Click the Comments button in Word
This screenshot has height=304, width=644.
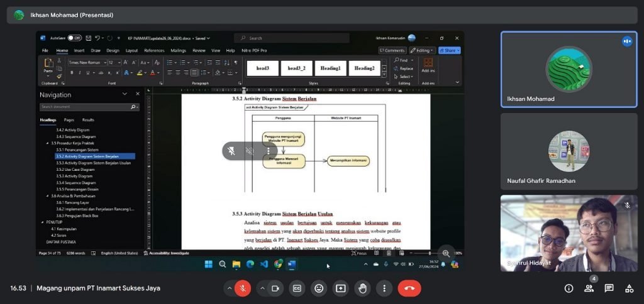point(392,50)
